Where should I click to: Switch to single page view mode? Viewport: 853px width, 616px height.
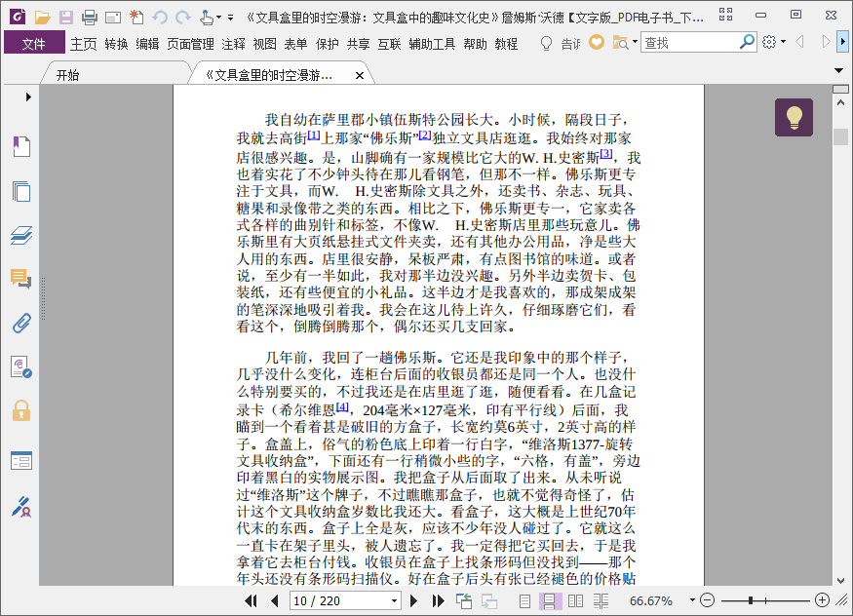tap(524, 600)
